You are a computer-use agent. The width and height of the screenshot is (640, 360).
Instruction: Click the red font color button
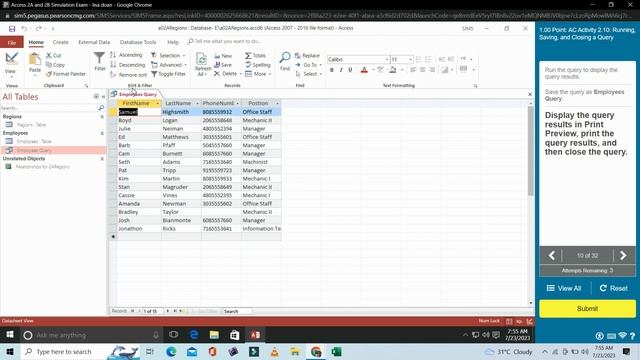pyautogui.click(x=364, y=70)
